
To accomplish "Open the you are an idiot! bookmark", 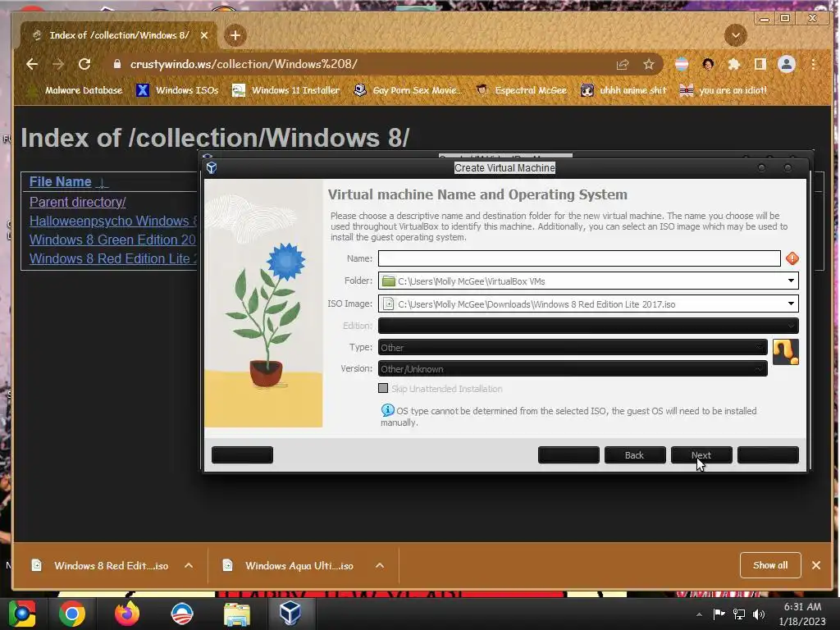I will pos(724,90).
